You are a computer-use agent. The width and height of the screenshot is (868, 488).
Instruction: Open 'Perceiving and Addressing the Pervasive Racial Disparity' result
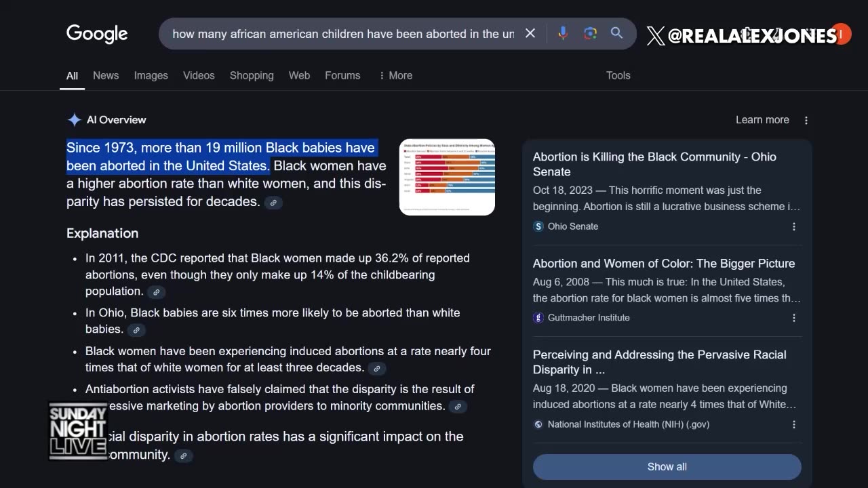[x=660, y=362]
